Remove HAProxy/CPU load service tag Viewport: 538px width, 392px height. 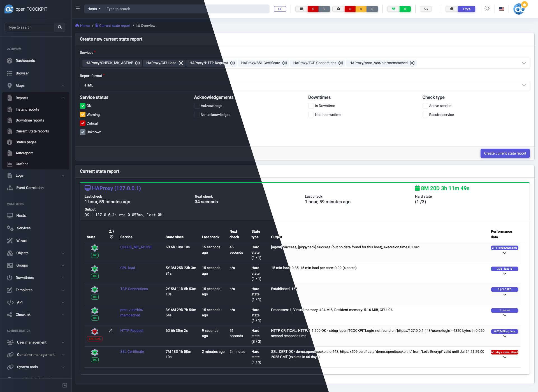(x=181, y=63)
